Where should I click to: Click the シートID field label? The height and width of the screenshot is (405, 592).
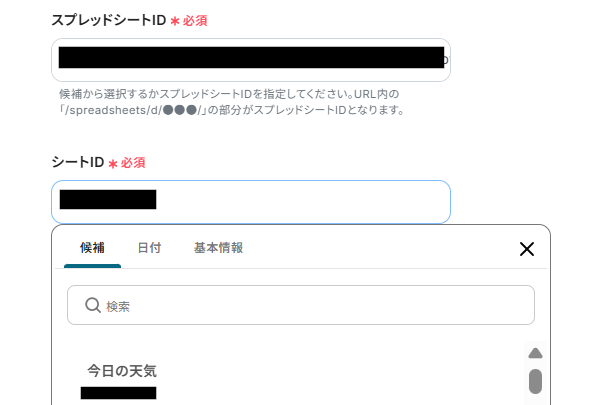click(x=78, y=162)
